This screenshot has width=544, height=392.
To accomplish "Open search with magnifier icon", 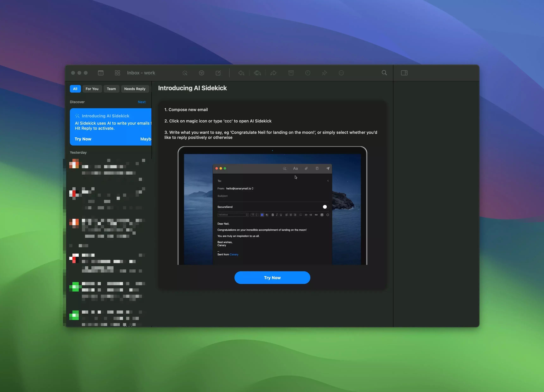I will pyautogui.click(x=384, y=73).
